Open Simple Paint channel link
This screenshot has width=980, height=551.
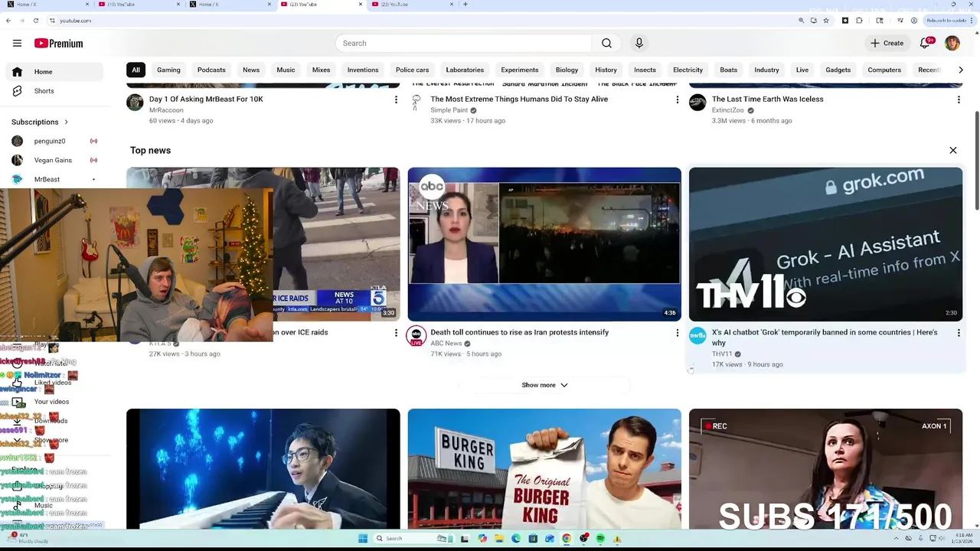click(449, 110)
